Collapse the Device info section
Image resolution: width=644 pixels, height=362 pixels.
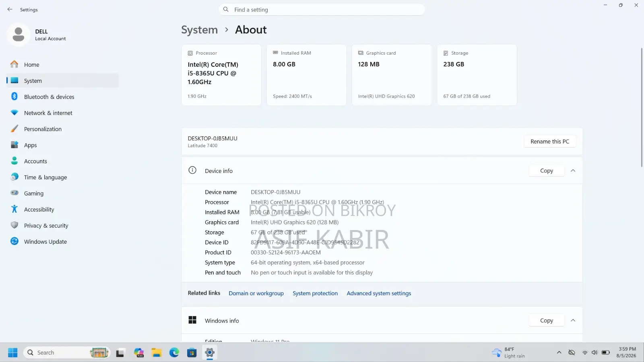pyautogui.click(x=573, y=171)
